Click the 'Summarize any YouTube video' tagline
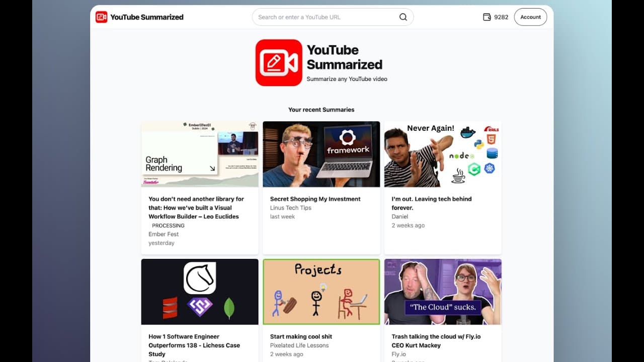Viewport: 644px width, 362px height. tap(347, 79)
